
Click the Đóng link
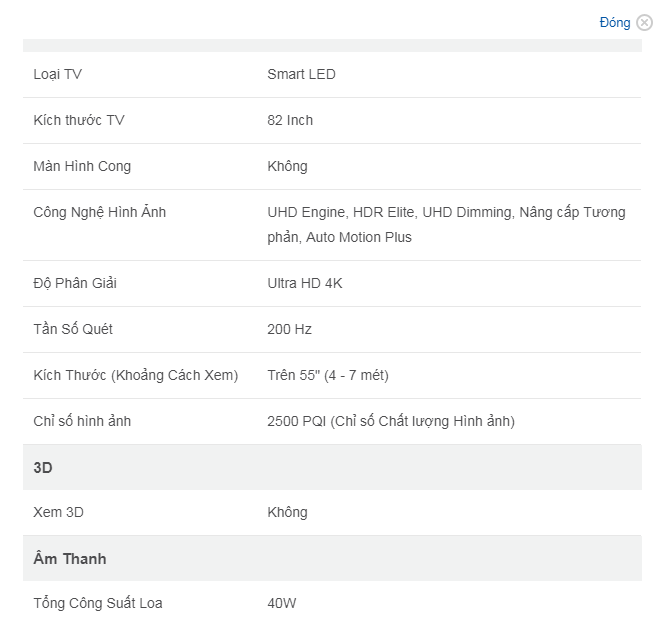coord(615,23)
